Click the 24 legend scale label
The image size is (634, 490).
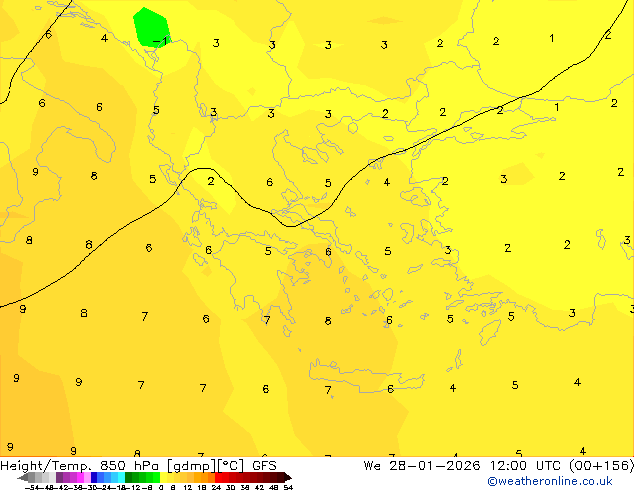click(x=216, y=487)
